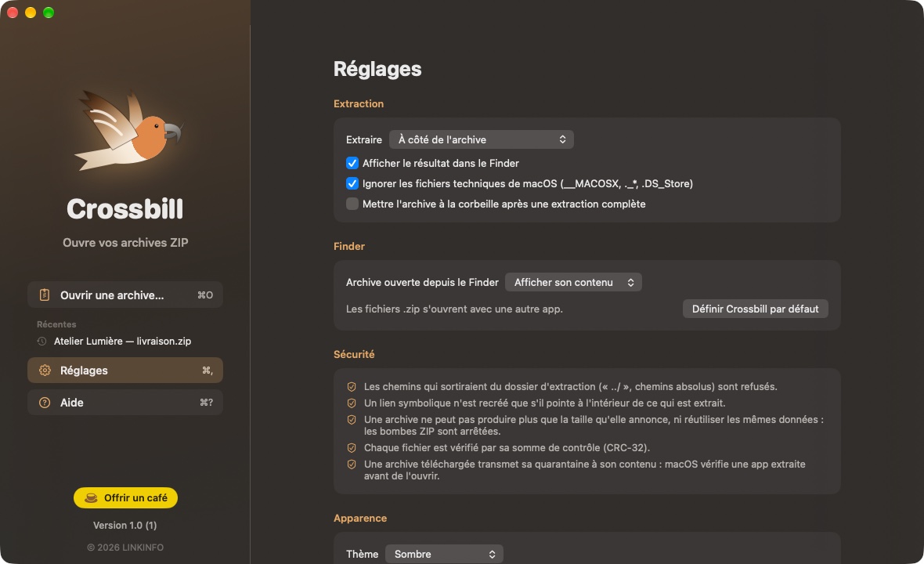Click the Apparence section heading
Screen dimensions: 924x564
pos(361,518)
